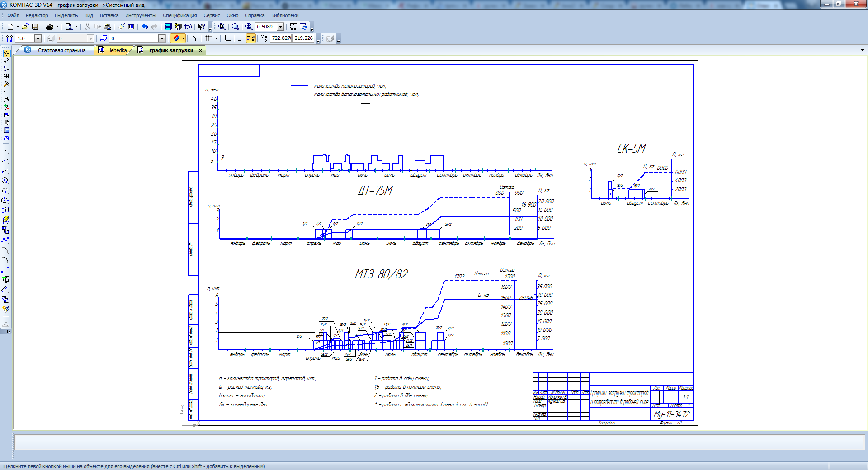The height and width of the screenshot is (470, 868).
Task: Click the Undo arrow icon
Action: pyautogui.click(x=145, y=27)
